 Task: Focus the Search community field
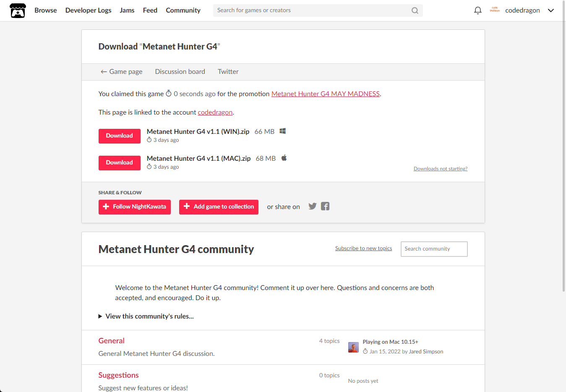point(434,249)
